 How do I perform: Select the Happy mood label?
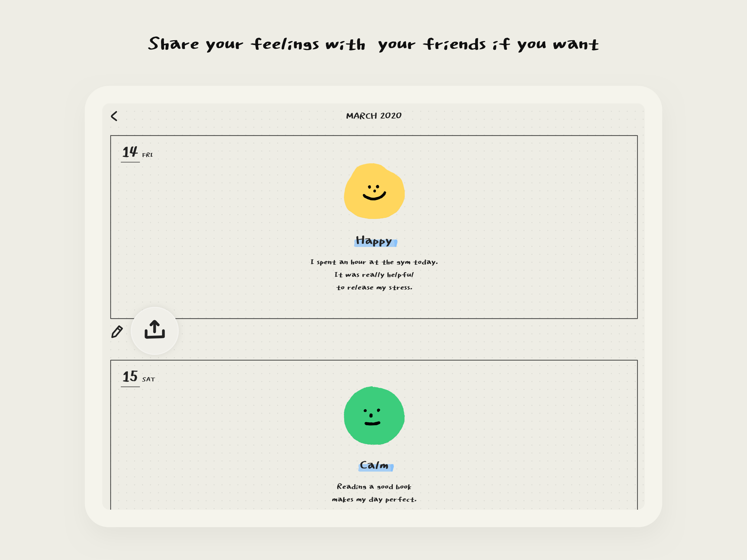(374, 241)
